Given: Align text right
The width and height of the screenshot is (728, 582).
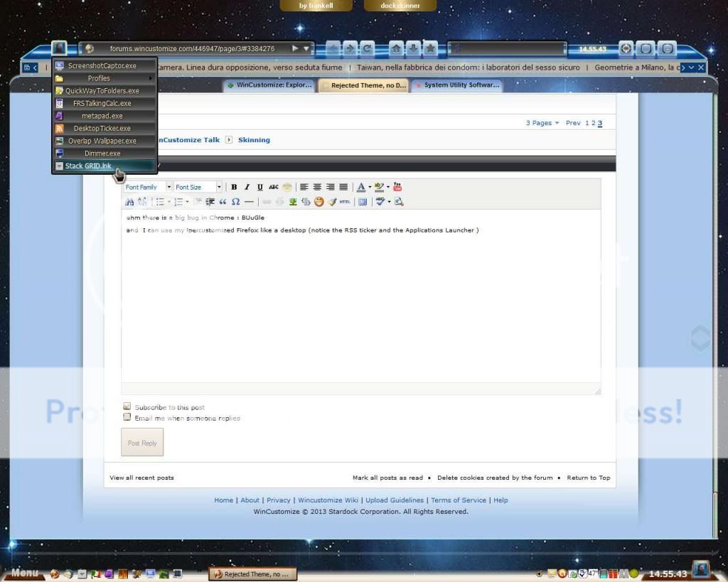Looking at the screenshot, I should [x=330, y=187].
